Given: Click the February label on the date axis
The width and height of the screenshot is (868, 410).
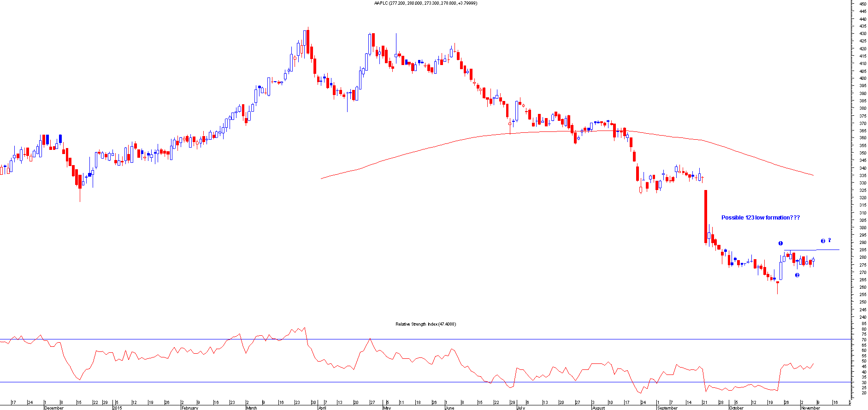Looking at the screenshot, I should [x=189, y=408].
